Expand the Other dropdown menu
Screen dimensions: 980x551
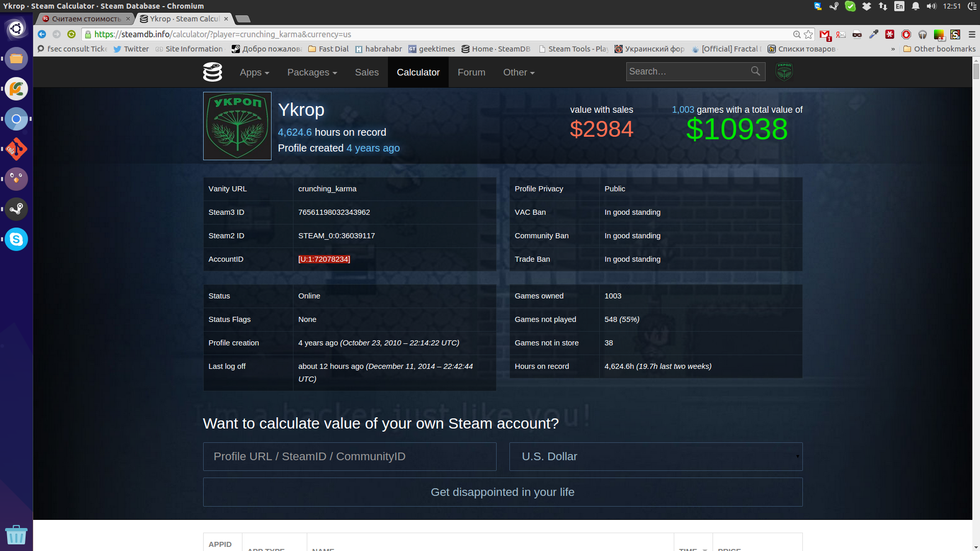(519, 72)
